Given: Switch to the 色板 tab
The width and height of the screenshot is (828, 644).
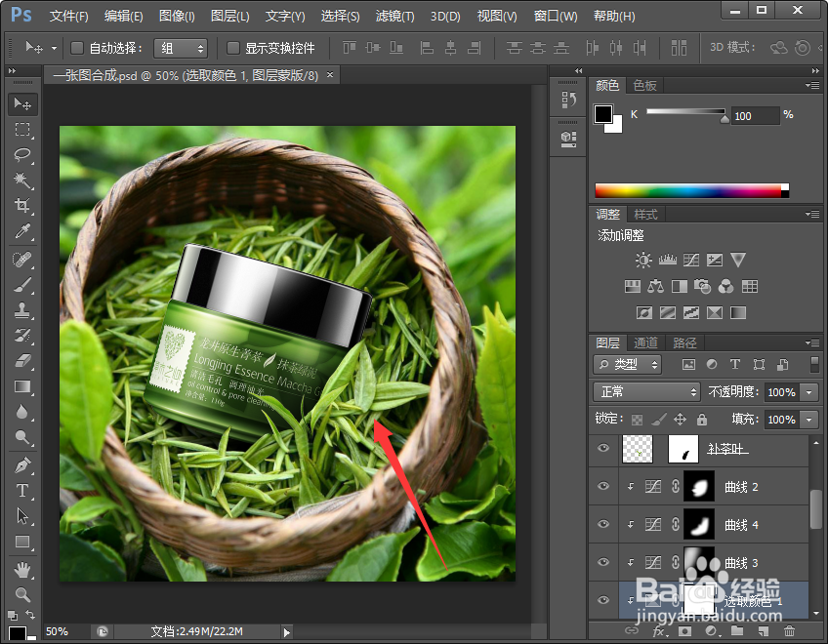Looking at the screenshot, I should click(644, 86).
